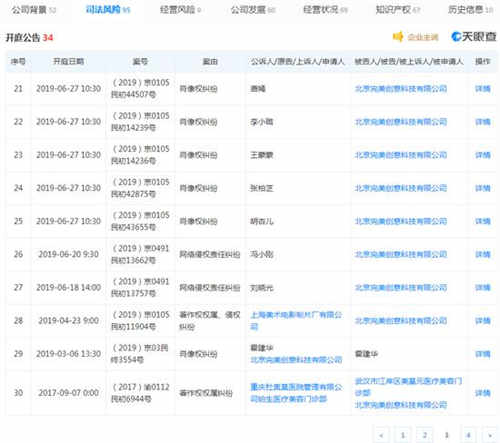The width and height of the screenshot is (500, 443).
Task: Open the Wuhan clinic defendant link in row 30
Action: 408,387
